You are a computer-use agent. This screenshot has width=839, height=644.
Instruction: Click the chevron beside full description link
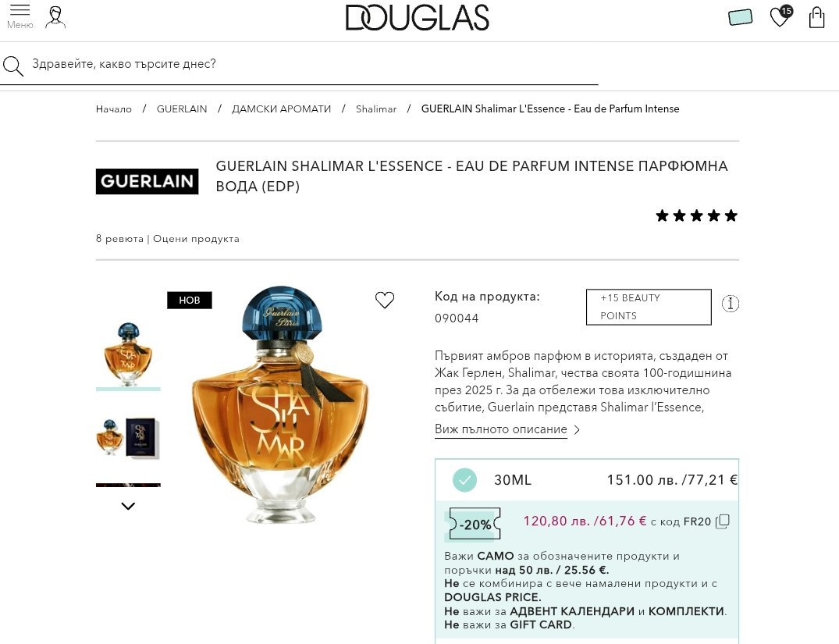coord(577,430)
